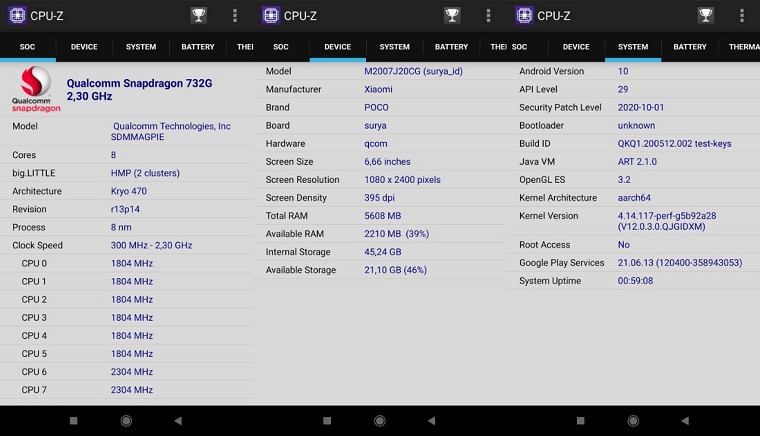Screen dimensions: 760x436
Task: Open SYSTEM tab in the middle screen
Action: click(395, 47)
